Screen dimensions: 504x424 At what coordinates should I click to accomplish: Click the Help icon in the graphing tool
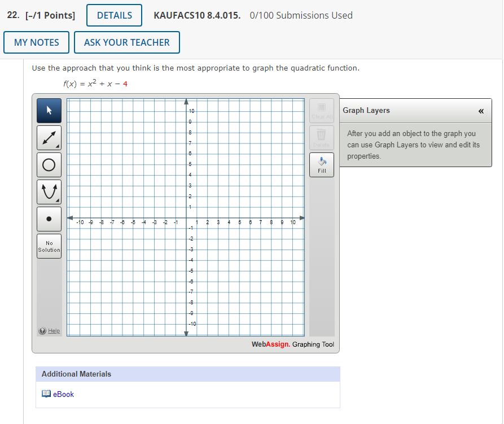pyautogui.click(x=43, y=331)
